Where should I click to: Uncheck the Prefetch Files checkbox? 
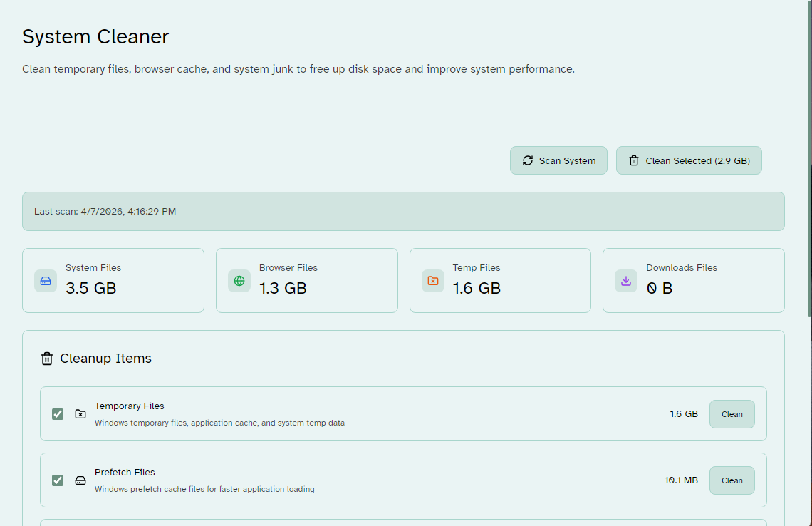[58, 480]
